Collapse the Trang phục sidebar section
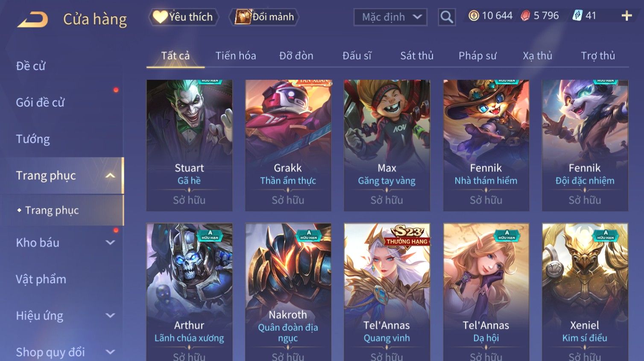Screen dimensions: 644x361 (x=110, y=176)
